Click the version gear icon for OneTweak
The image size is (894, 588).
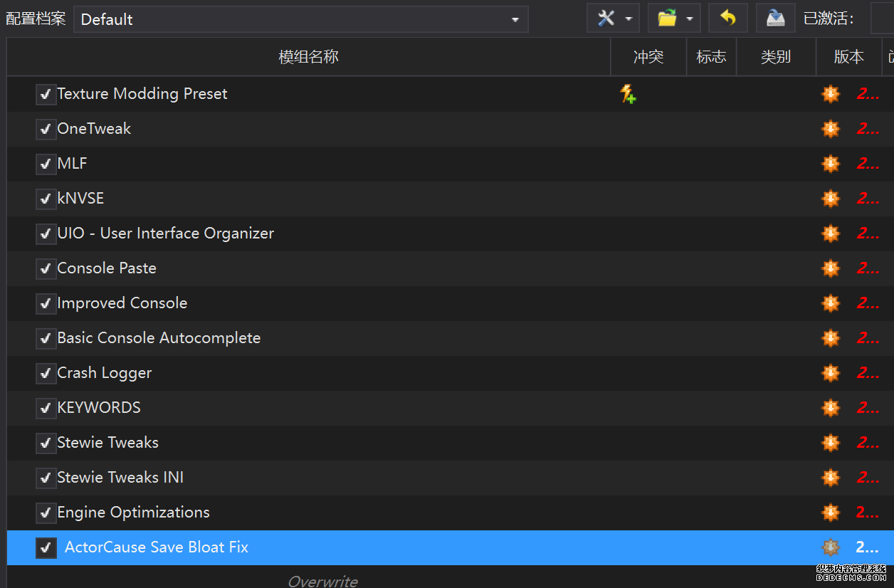click(831, 129)
